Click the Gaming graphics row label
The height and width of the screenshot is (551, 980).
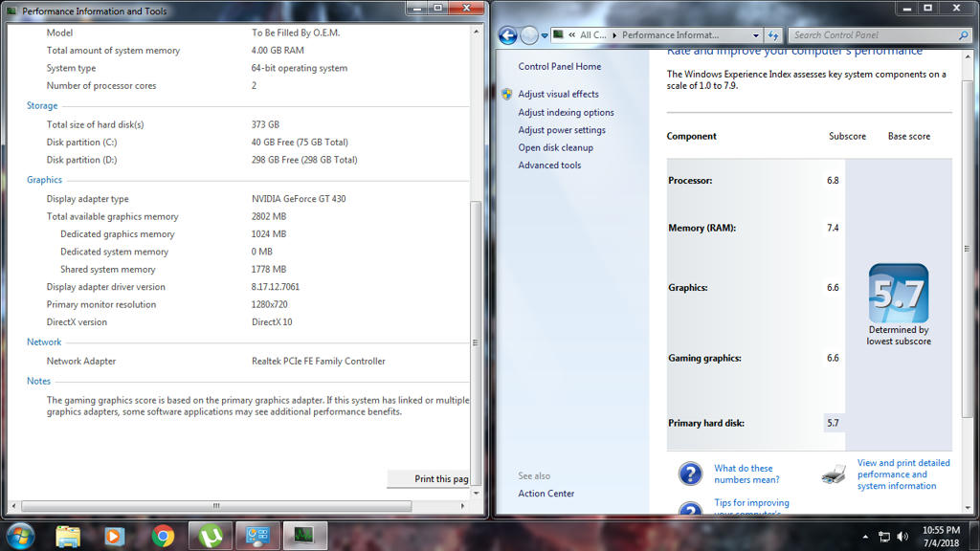(704, 358)
